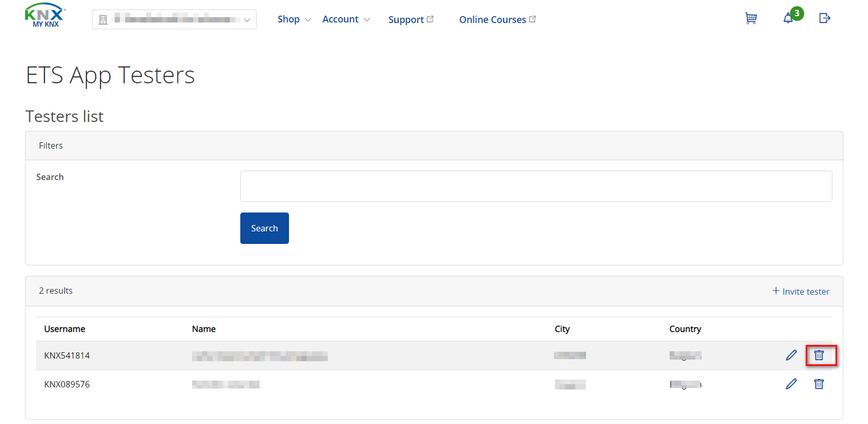Click the MY KNX logo
The width and height of the screenshot is (868, 424).
(46, 16)
